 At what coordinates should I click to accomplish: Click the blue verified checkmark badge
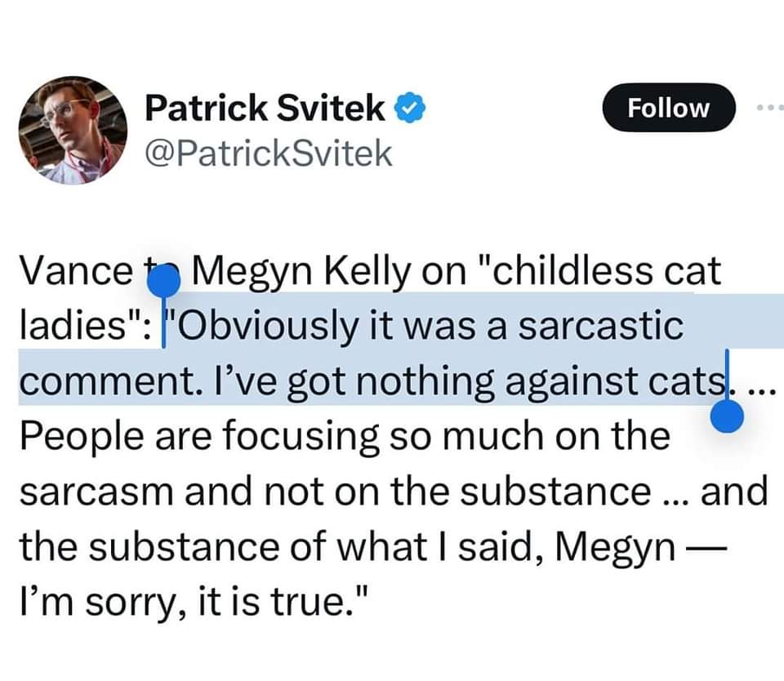411,107
